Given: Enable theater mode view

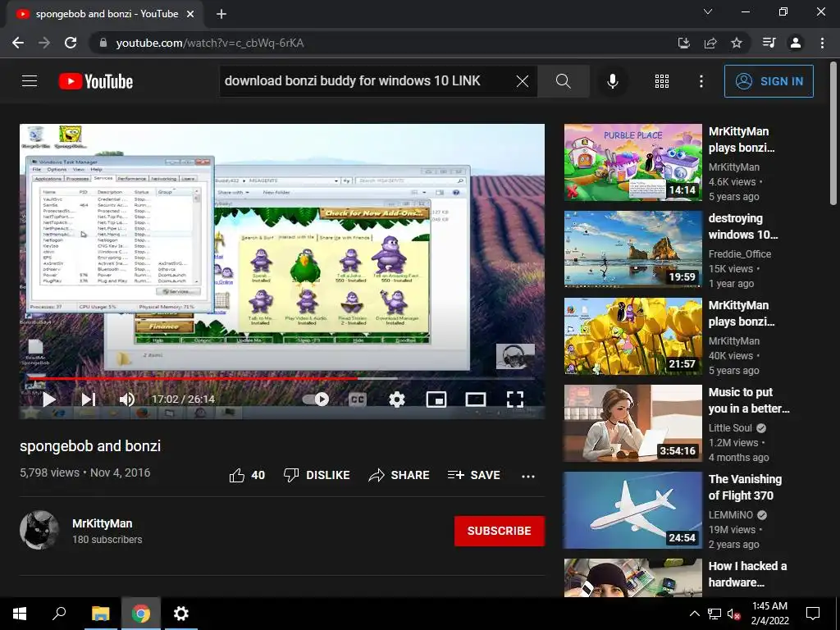Looking at the screenshot, I should (x=476, y=399).
